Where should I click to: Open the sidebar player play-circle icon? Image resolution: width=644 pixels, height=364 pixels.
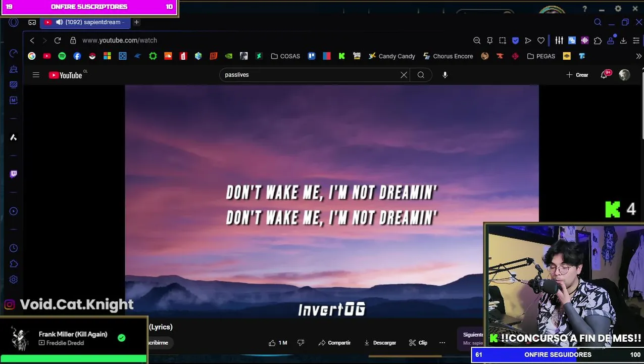[14, 211]
